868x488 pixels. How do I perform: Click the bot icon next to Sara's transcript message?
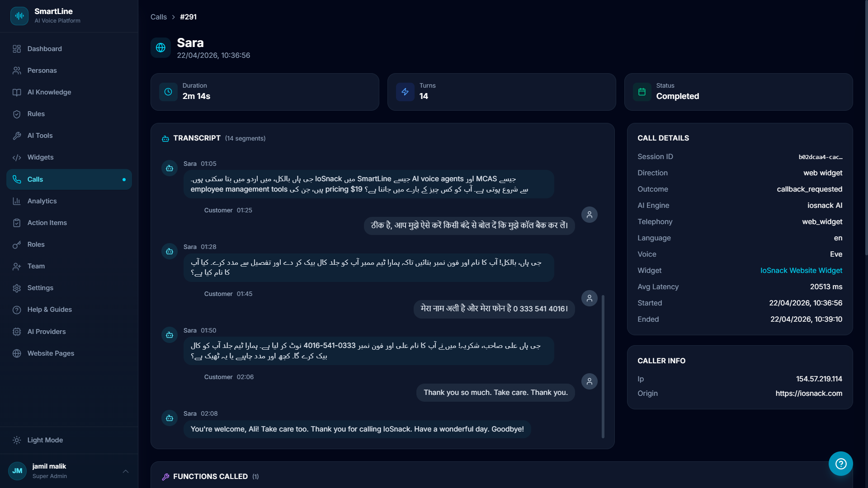pyautogui.click(x=169, y=168)
